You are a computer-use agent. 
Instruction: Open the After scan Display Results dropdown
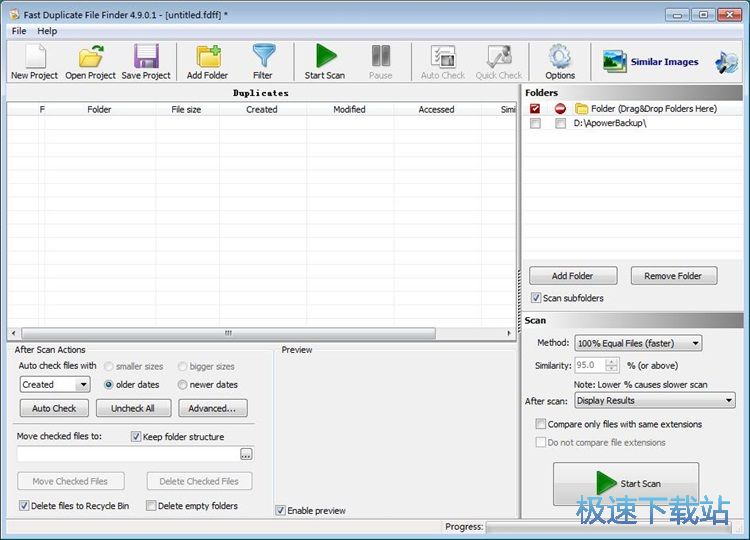[654, 401]
